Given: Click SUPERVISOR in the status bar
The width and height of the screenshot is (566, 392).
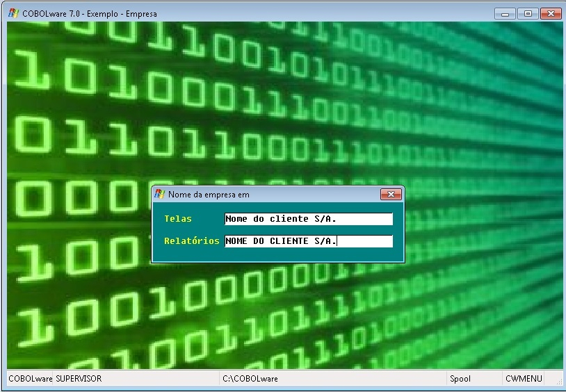Looking at the screenshot, I should point(79,379).
